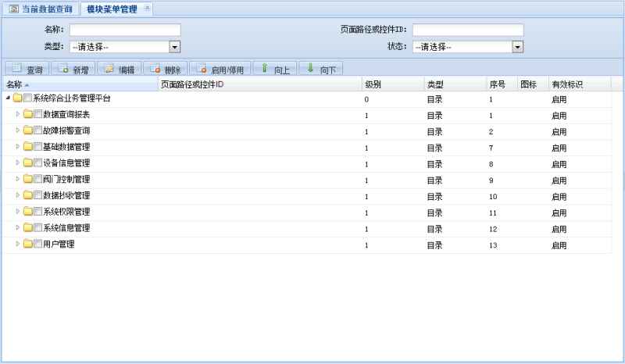625x364 pixels.
Task: Check the 用户管理 checkbox
Action: [x=37, y=244]
